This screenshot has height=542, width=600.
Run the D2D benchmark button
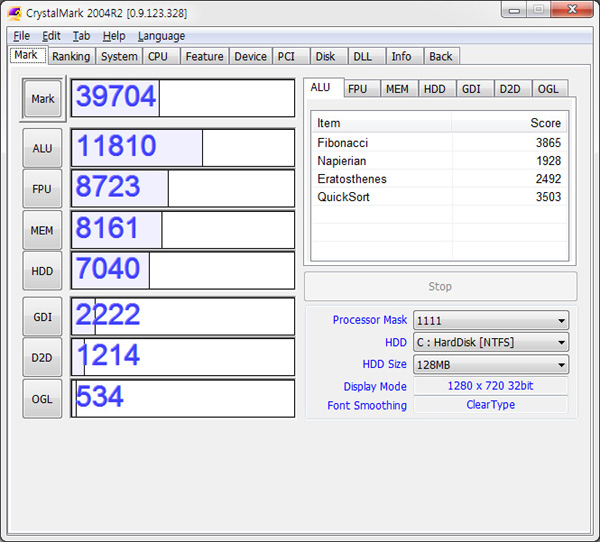(x=42, y=358)
